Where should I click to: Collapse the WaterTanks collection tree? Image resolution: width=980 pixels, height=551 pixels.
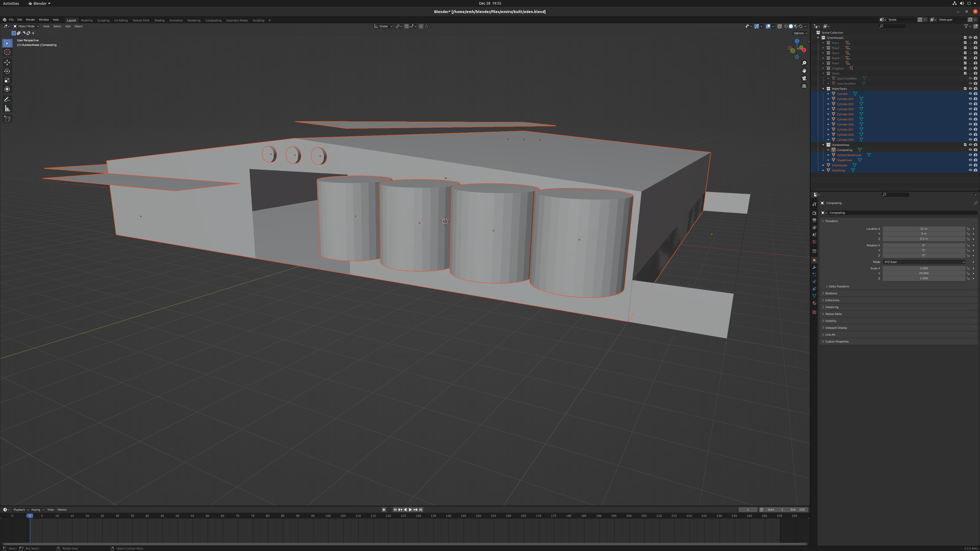(x=823, y=89)
